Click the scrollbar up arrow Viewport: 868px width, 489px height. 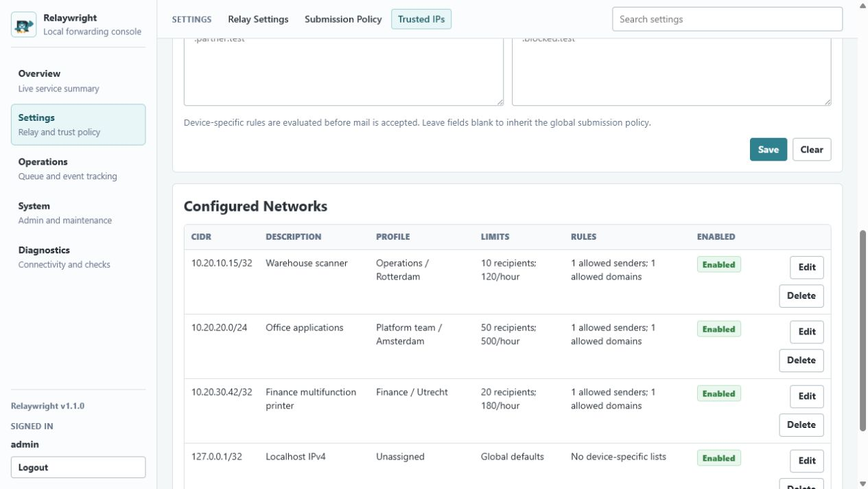pyautogui.click(x=863, y=5)
